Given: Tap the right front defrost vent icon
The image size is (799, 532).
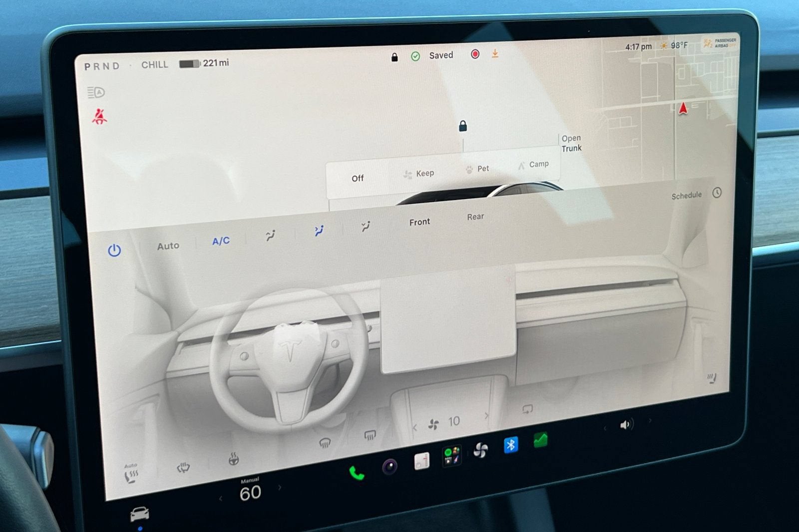Looking at the screenshot, I should coord(370,436).
